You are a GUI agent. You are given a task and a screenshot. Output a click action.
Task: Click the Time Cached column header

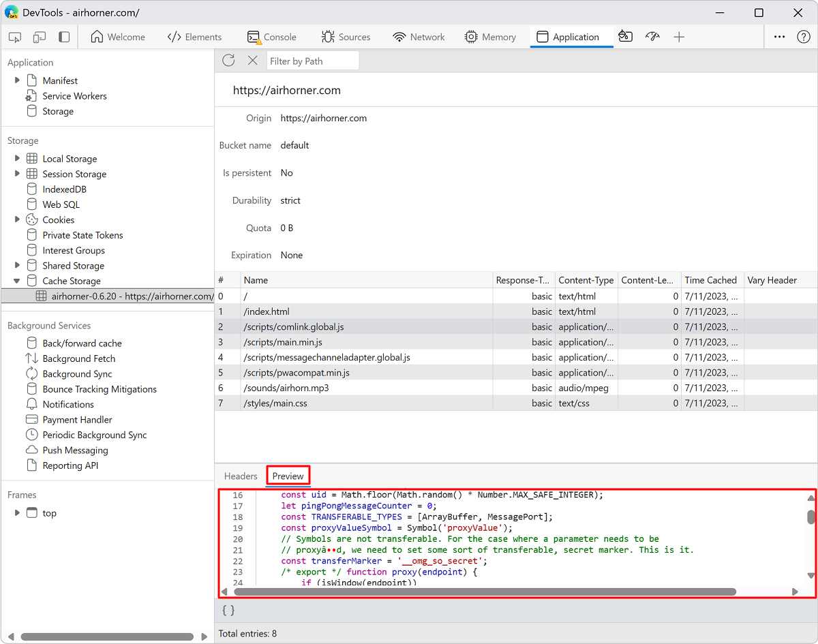click(x=710, y=280)
